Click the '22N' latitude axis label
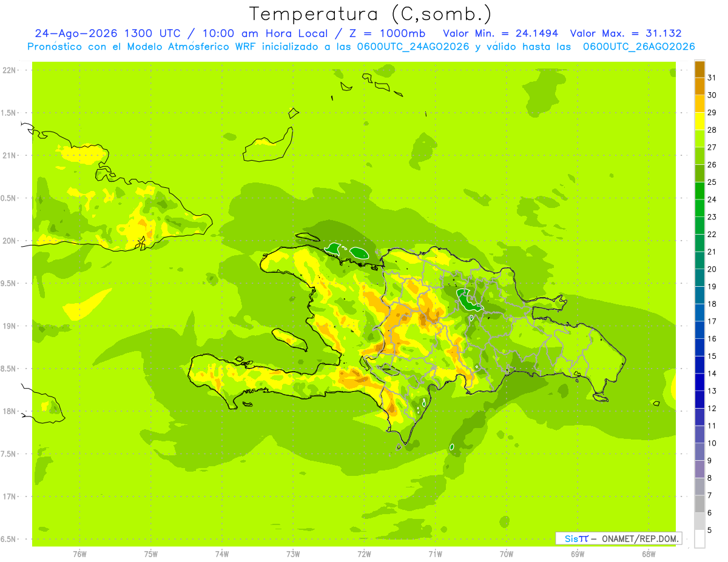 pyautogui.click(x=9, y=70)
